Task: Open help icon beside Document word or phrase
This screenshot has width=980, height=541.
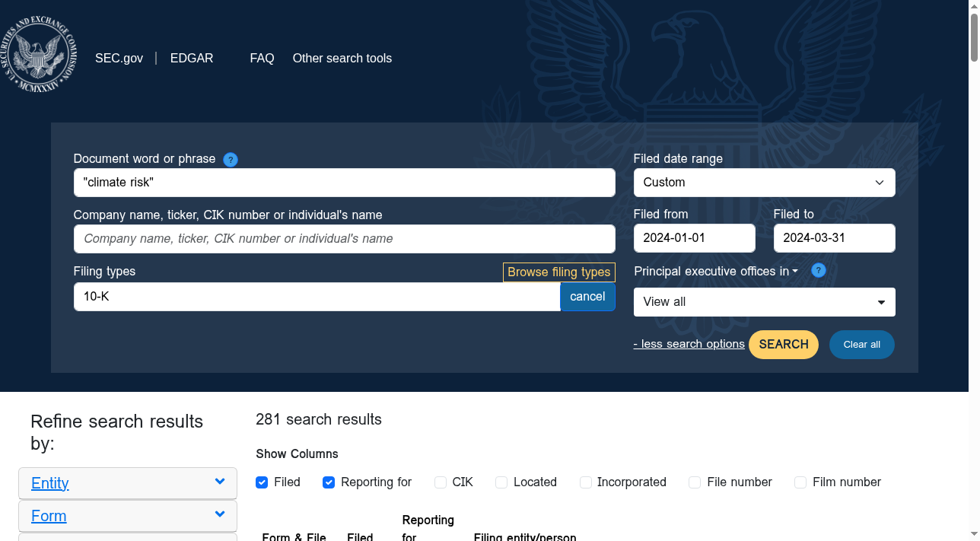Action: point(231,160)
